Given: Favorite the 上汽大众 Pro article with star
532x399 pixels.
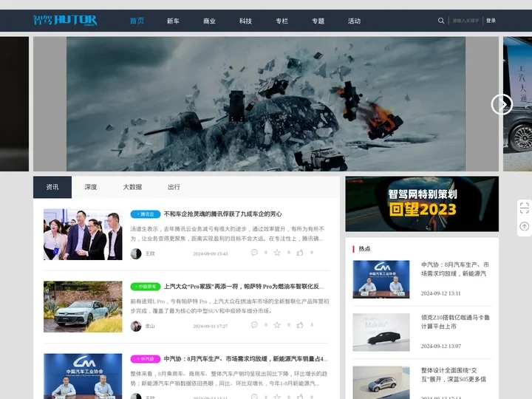Looking at the screenshot, I should pyautogui.click(x=277, y=325).
